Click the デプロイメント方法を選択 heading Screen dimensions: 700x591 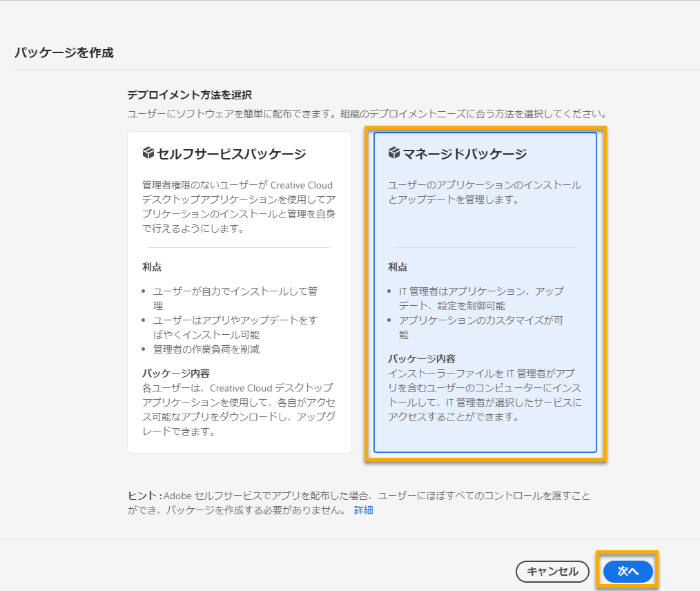[190, 95]
